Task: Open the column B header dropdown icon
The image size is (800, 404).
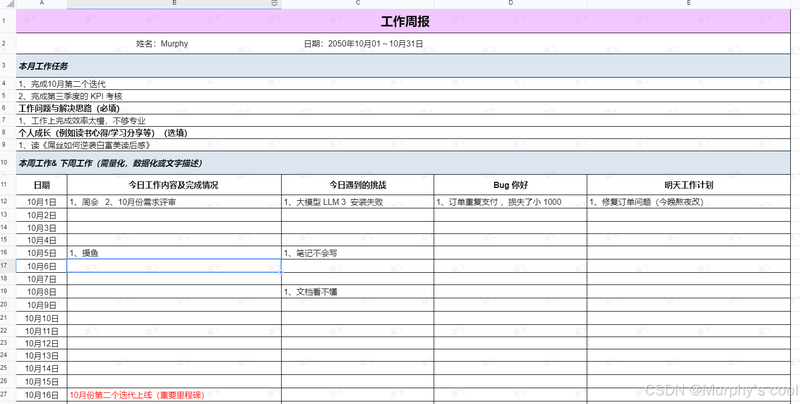Action: pyautogui.click(x=274, y=4)
